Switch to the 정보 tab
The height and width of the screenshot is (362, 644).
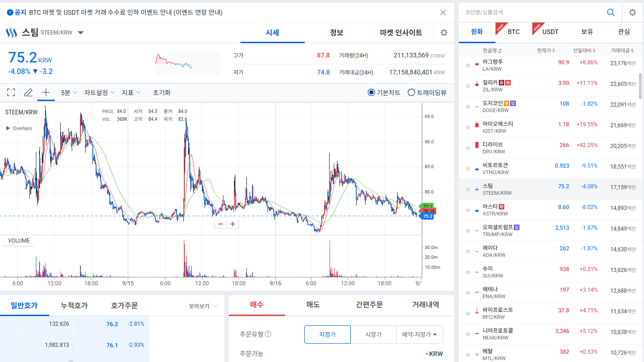pos(336,33)
